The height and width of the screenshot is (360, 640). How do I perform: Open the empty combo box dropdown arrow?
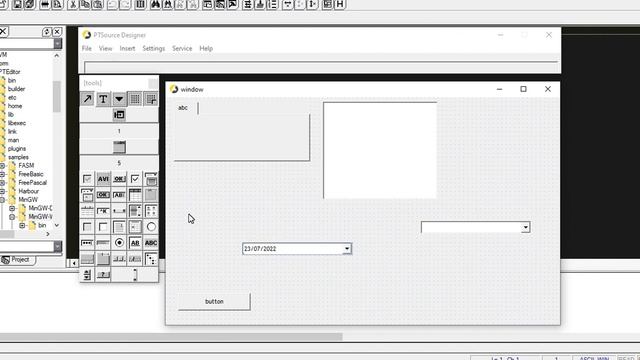526,227
